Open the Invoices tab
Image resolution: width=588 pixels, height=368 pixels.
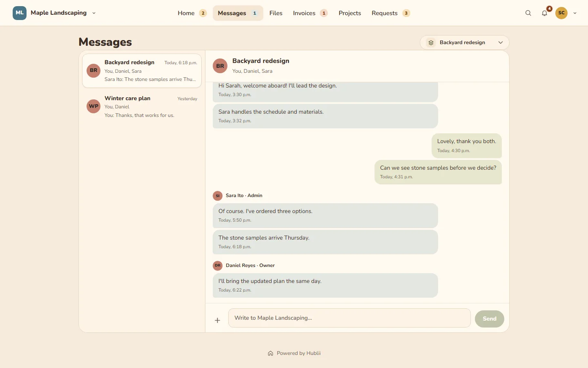coord(310,13)
